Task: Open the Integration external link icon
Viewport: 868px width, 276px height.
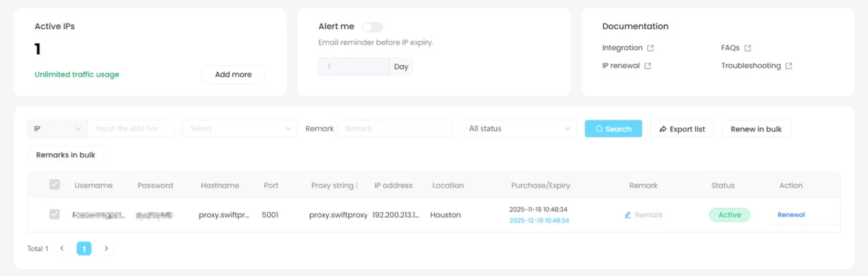Action: coord(650,48)
